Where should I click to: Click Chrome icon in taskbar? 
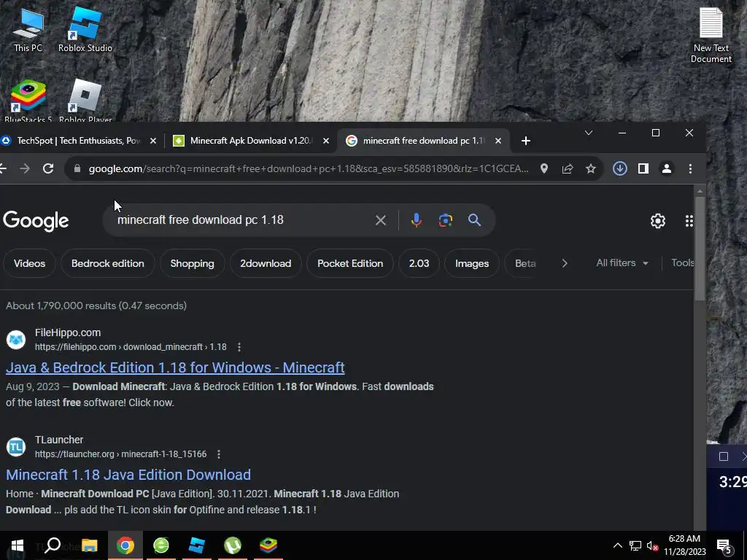[125, 545]
